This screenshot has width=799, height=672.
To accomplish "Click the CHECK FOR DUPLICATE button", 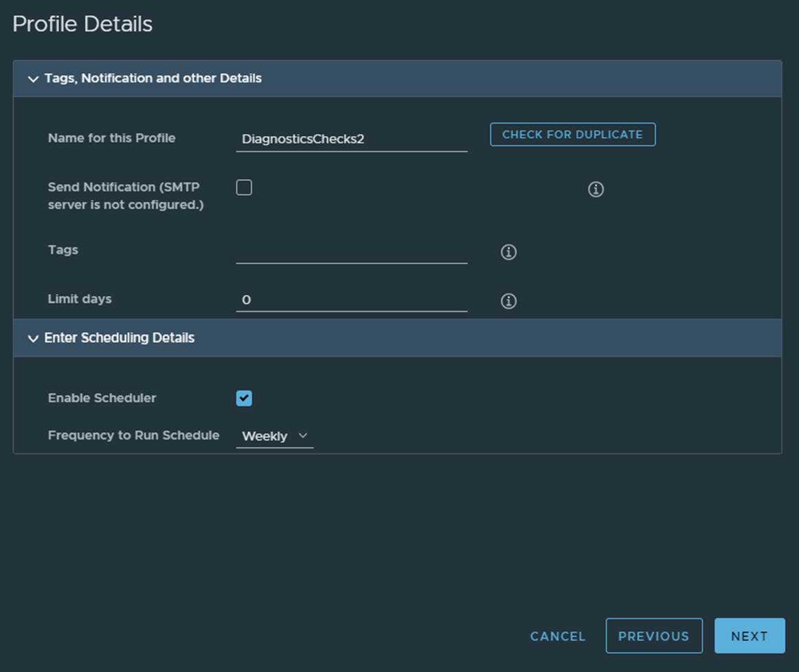I will [x=572, y=135].
